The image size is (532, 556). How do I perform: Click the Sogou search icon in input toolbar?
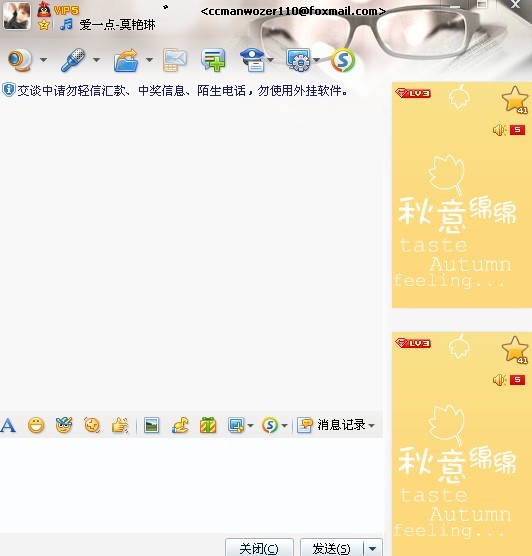click(x=270, y=425)
